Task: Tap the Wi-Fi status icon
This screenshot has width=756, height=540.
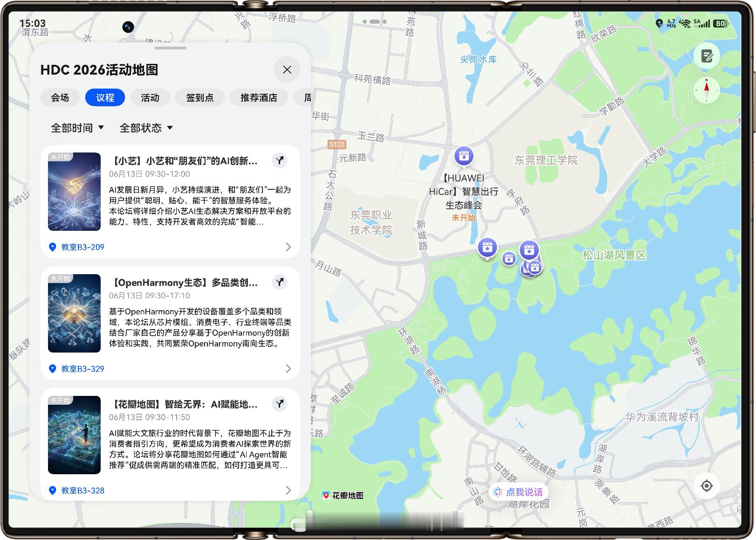Action: [x=685, y=23]
